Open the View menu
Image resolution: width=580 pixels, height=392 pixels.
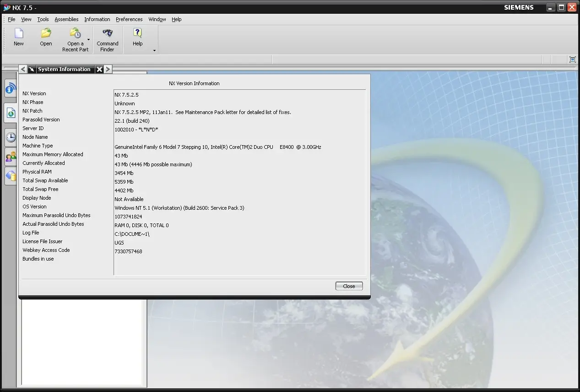26,19
